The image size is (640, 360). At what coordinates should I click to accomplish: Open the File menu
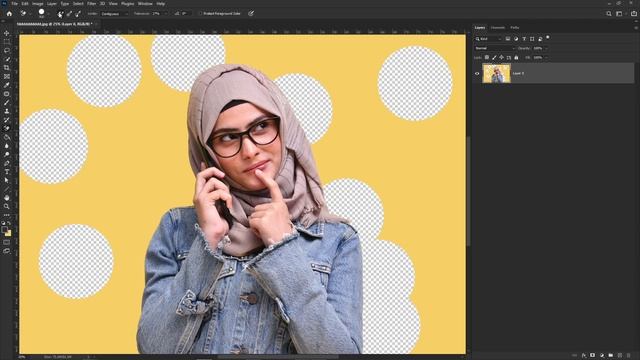14,4
